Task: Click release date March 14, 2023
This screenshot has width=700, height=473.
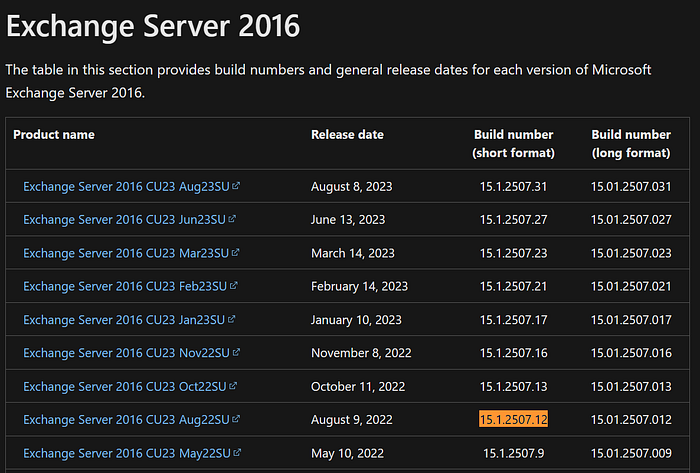Action: pos(353,253)
